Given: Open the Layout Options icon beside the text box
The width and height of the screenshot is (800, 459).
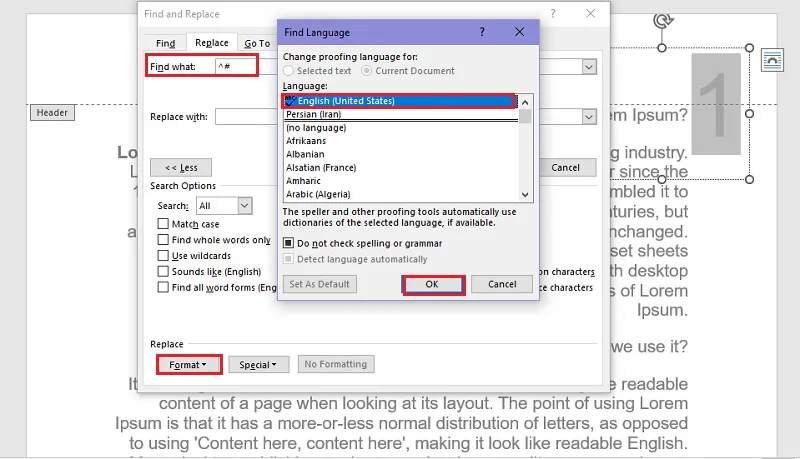Looking at the screenshot, I should [x=772, y=60].
